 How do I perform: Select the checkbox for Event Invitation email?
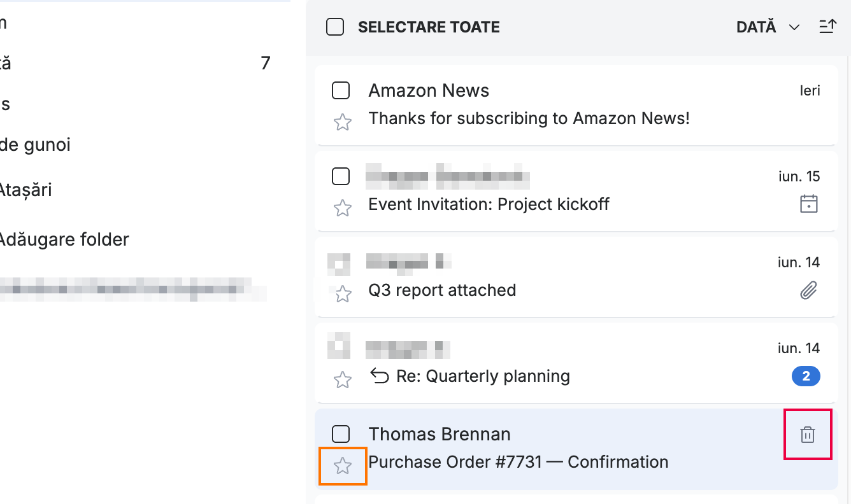click(x=341, y=176)
